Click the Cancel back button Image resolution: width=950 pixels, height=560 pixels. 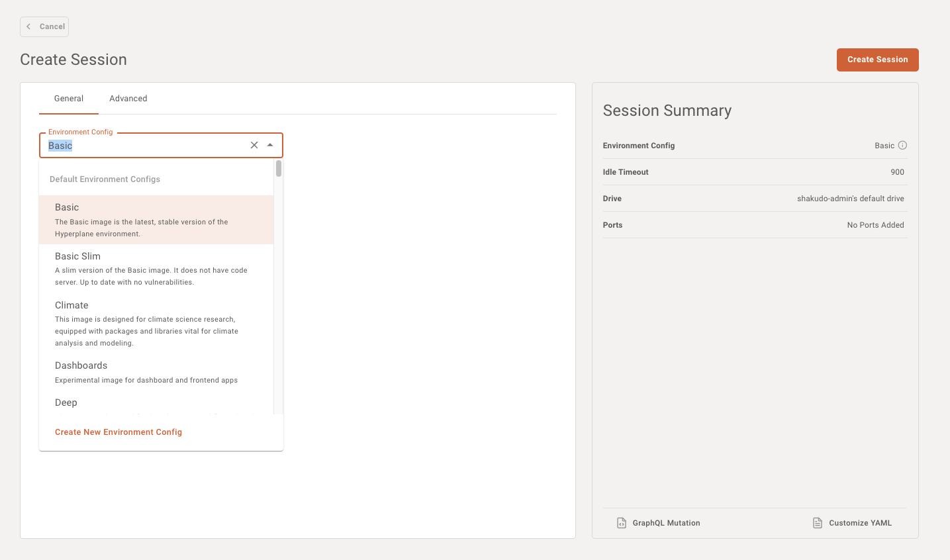(44, 26)
